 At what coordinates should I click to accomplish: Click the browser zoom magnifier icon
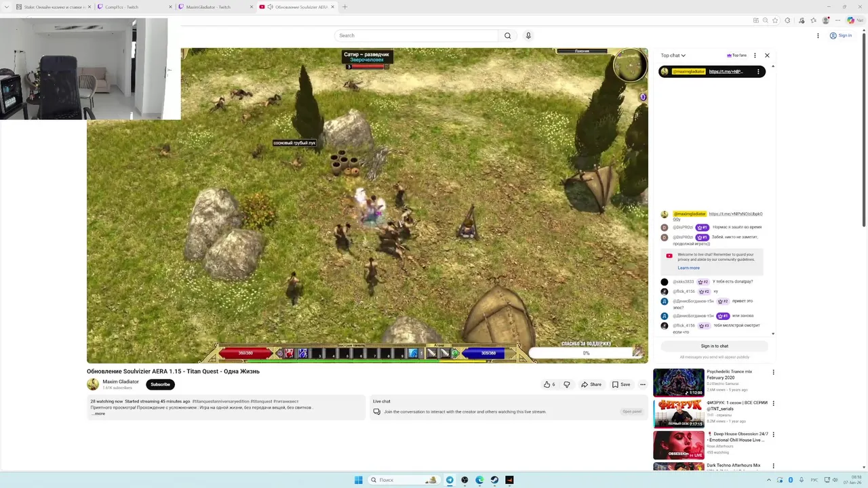(x=766, y=20)
